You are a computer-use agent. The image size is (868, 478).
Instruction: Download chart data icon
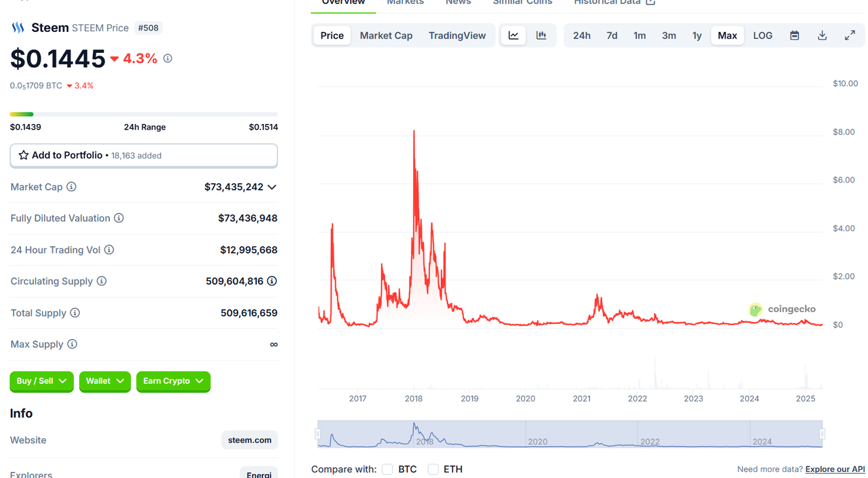click(x=822, y=35)
